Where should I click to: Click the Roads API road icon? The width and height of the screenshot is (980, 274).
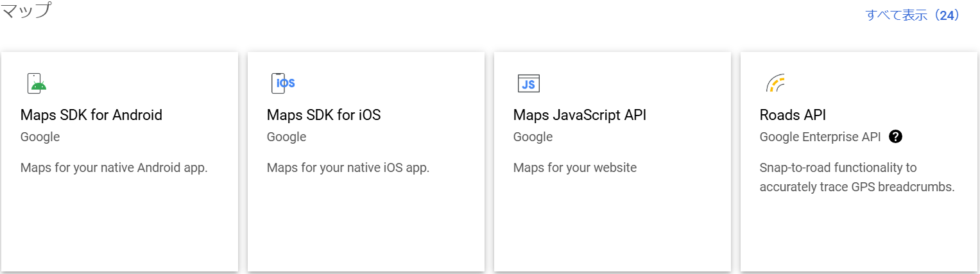tap(775, 83)
